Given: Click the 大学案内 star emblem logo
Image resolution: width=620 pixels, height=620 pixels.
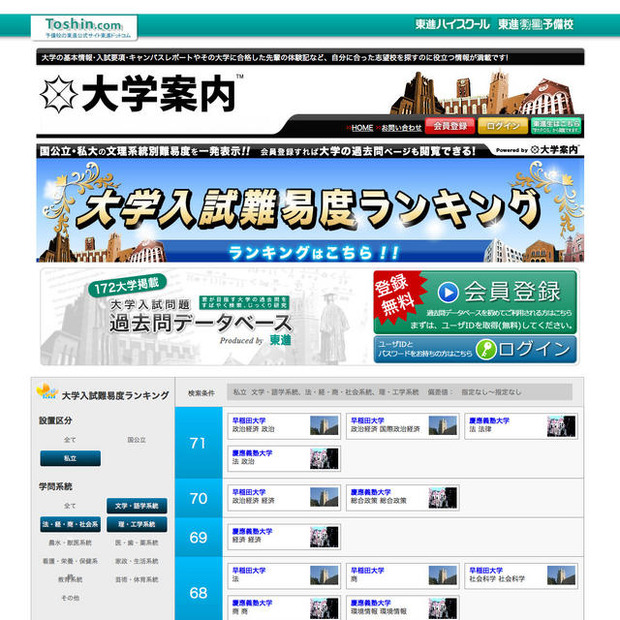Looking at the screenshot, I should pyautogui.click(x=59, y=94).
